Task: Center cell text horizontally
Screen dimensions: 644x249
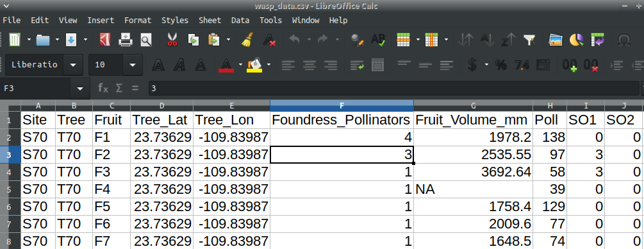Action: [310, 65]
